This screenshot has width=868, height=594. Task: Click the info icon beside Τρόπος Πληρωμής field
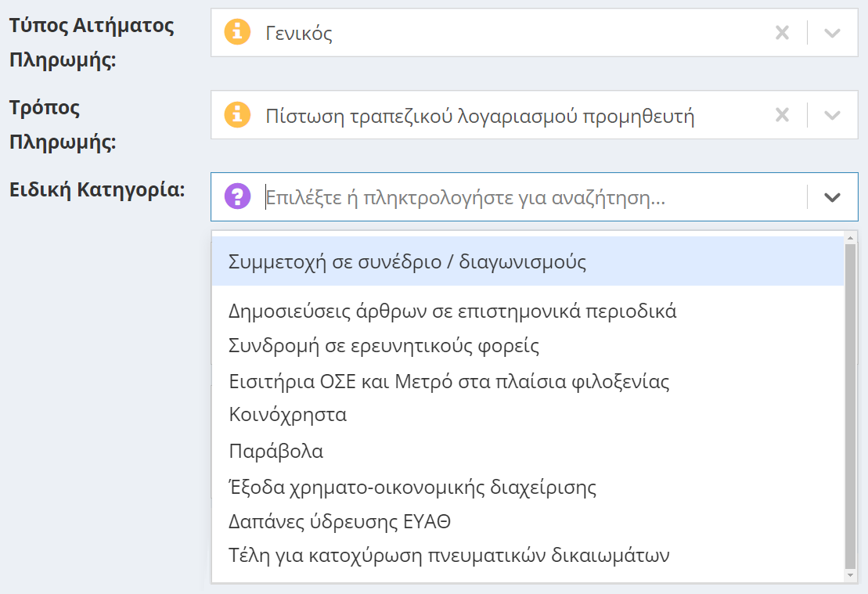pyautogui.click(x=236, y=114)
